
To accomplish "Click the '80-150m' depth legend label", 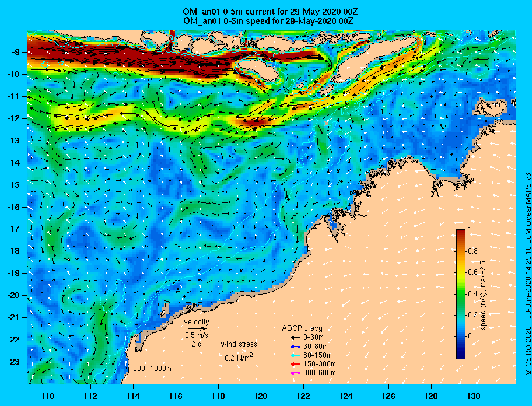I will pyautogui.click(x=317, y=355).
